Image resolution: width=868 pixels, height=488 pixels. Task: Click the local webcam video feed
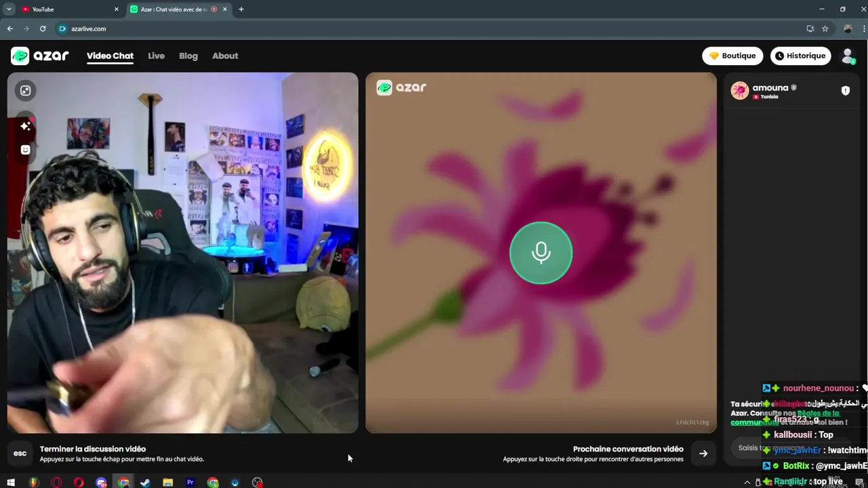(182, 253)
